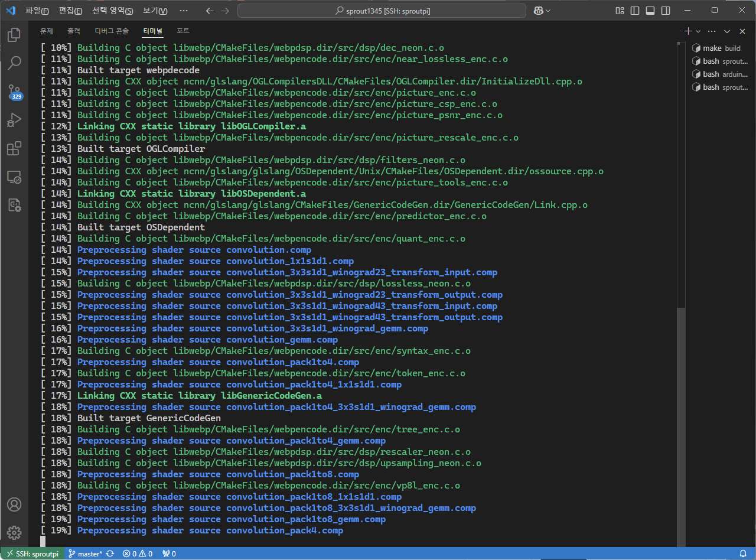756x560 pixels.
Task: Click 'Built target webpdecode' line
Action: pos(120,70)
